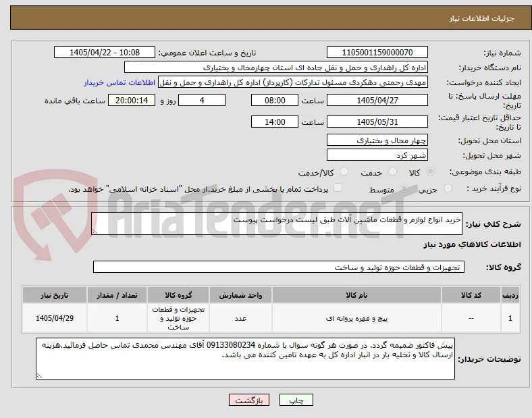Toggle the Islamic treasury payment checkbox

(x=338, y=188)
